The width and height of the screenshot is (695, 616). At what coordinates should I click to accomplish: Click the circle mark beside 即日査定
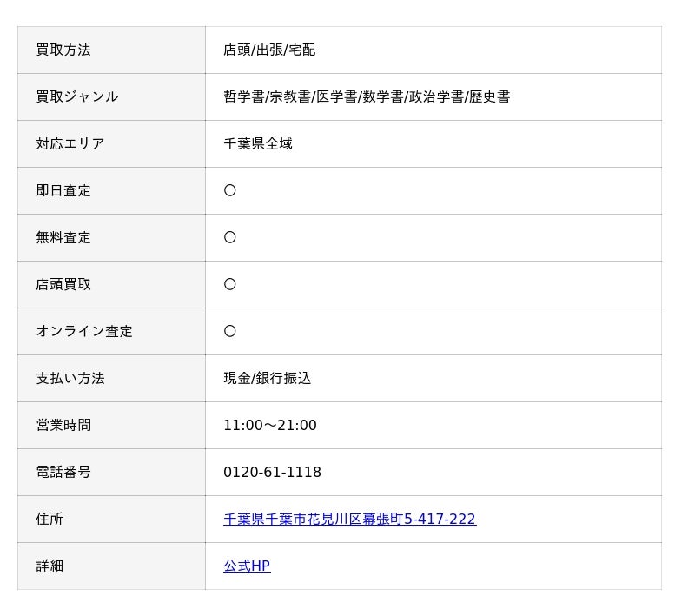click(230, 191)
